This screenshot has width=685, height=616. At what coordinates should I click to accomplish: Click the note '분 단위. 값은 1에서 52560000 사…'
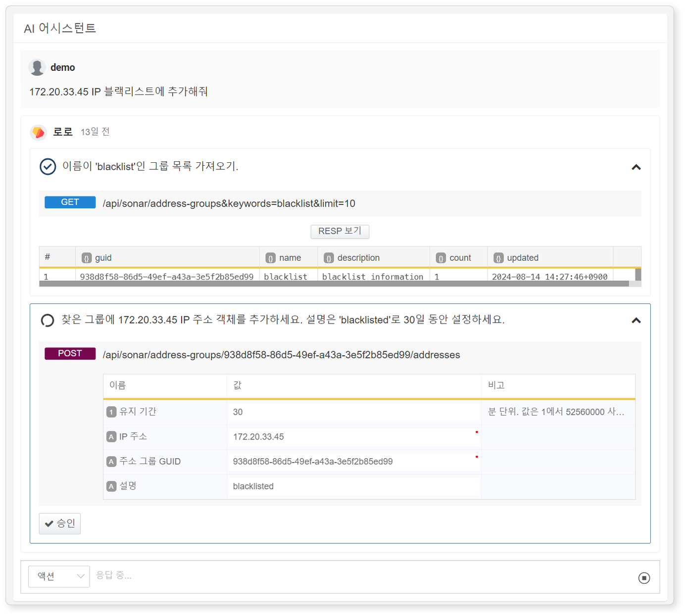[556, 412]
